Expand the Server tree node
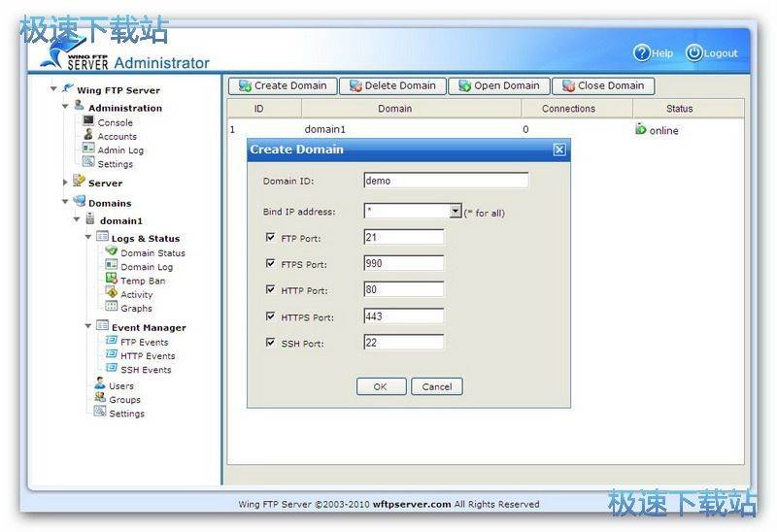The image size is (777, 532). [x=66, y=183]
